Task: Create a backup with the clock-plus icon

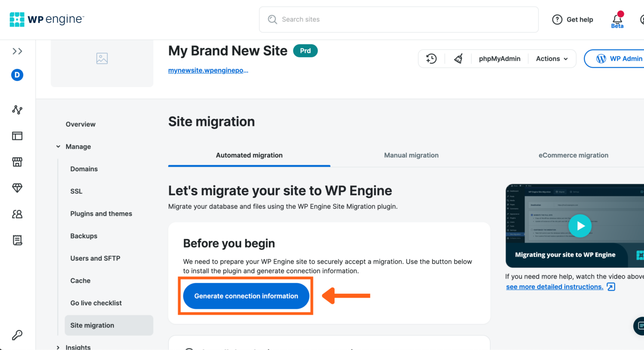Action: coord(431,58)
